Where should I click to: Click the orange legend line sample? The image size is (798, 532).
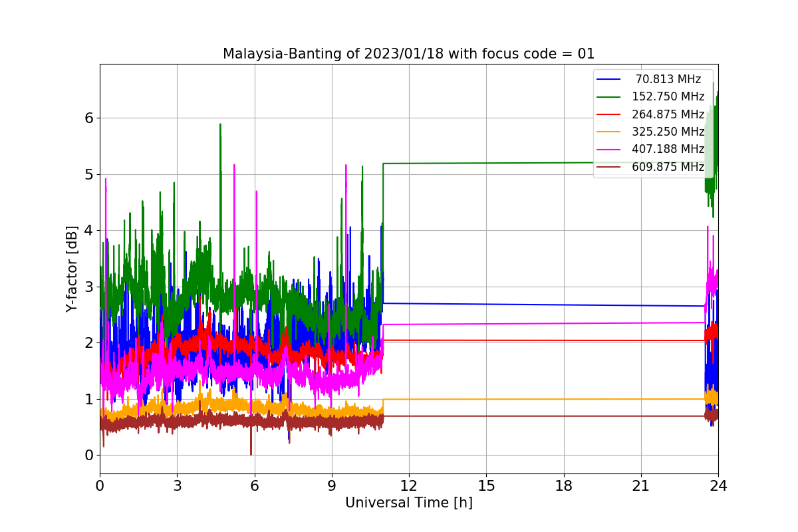coord(608,132)
